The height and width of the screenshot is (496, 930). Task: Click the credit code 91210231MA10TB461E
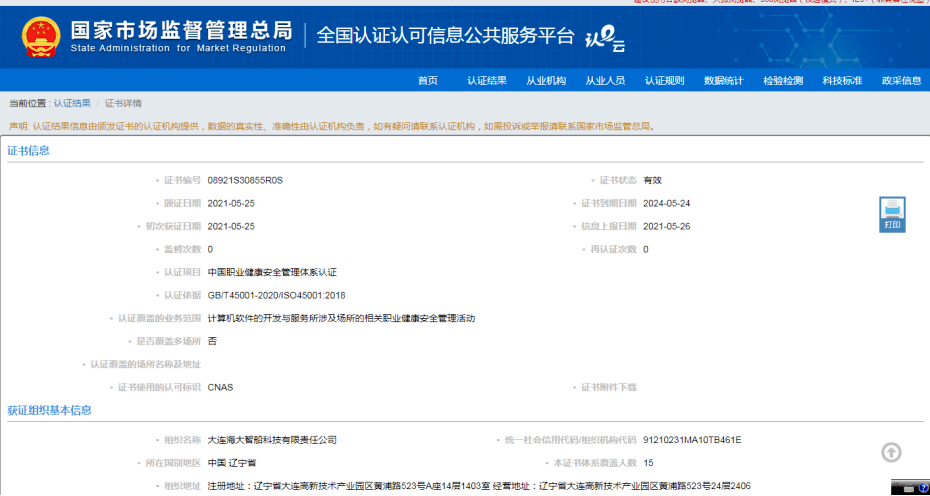692,440
